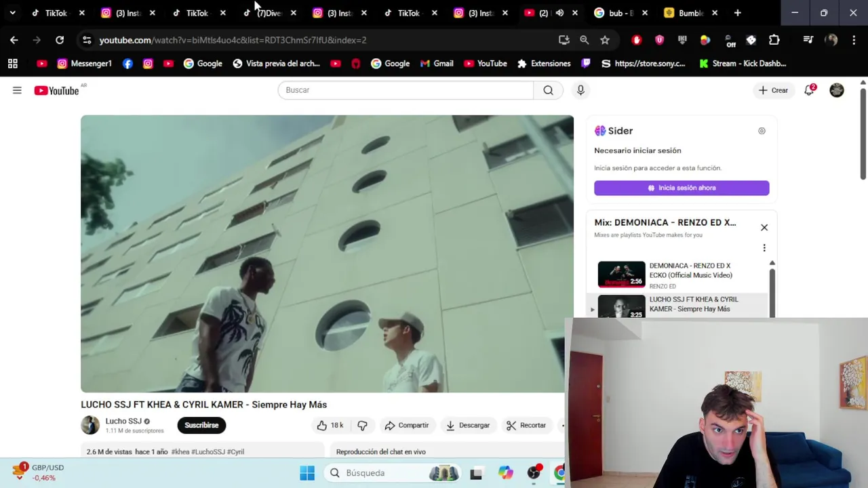Reload the page

[x=60, y=40]
